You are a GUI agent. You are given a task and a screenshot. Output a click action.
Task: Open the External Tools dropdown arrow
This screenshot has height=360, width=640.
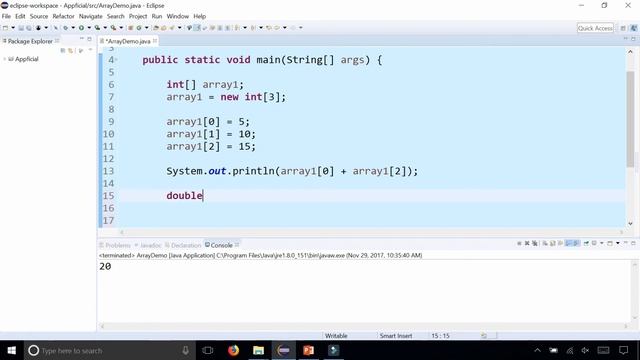[x=121, y=28]
